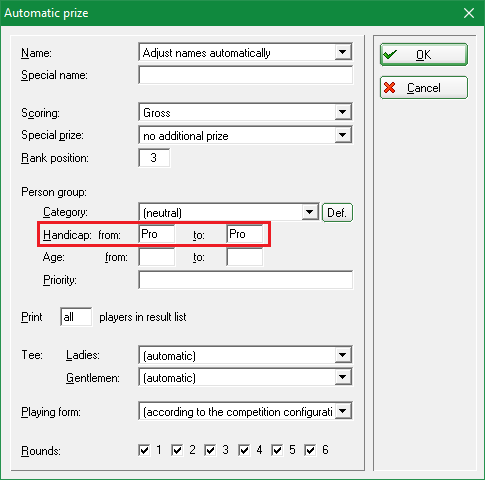
Task: Toggle the round 4 checkbox
Action: [x=244, y=450]
